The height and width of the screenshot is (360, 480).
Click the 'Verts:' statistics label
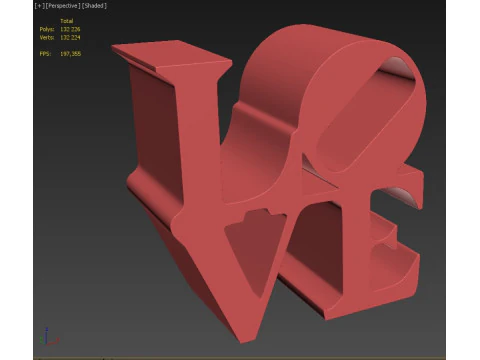(x=47, y=38)
